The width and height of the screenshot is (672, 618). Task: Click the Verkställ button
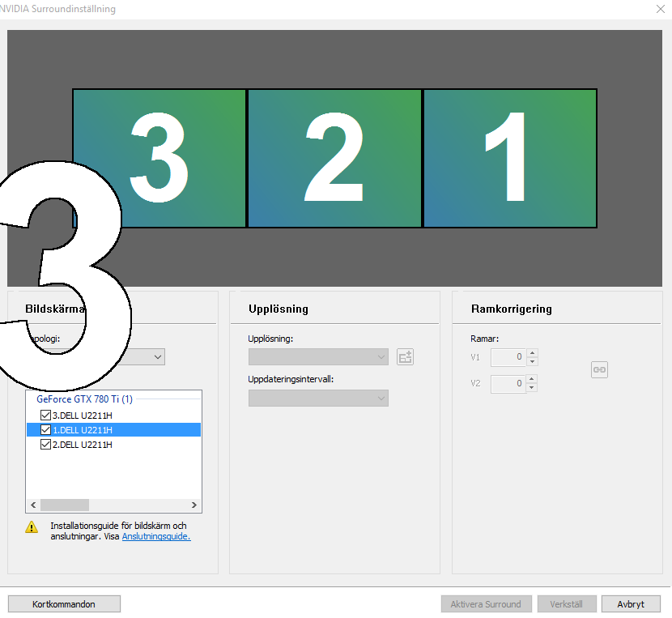567,604
